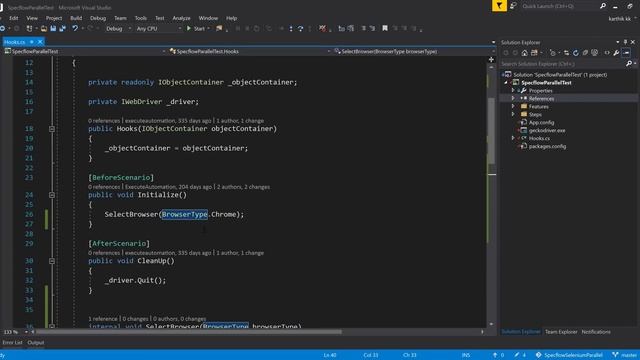Open the View menu
Viewport: 640px width, 360px height.
coord(32,18)
